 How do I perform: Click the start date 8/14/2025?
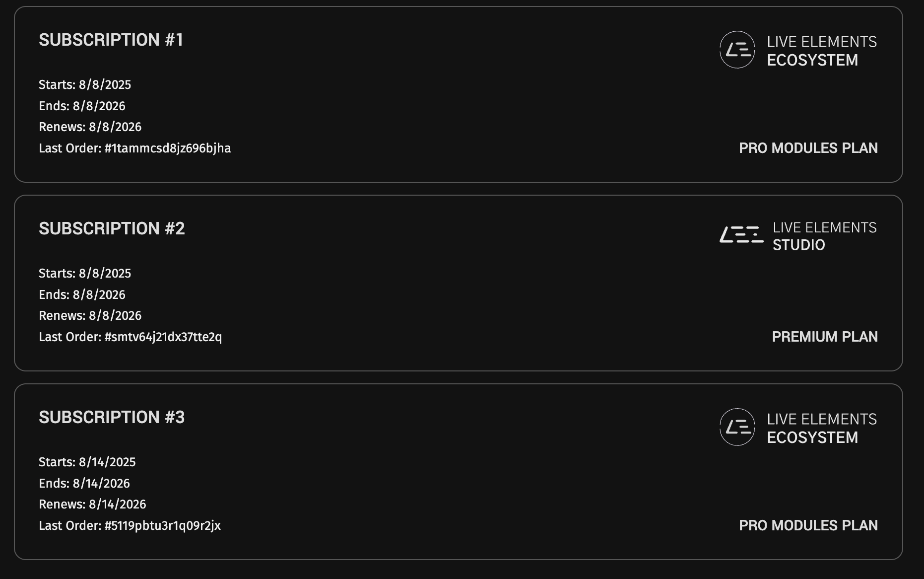pos(107,462)
